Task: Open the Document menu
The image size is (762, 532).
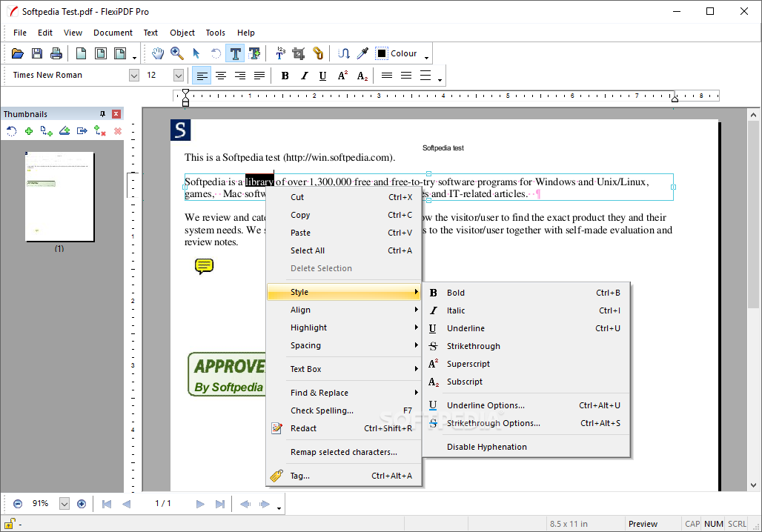Action: (x=113, y=33)
